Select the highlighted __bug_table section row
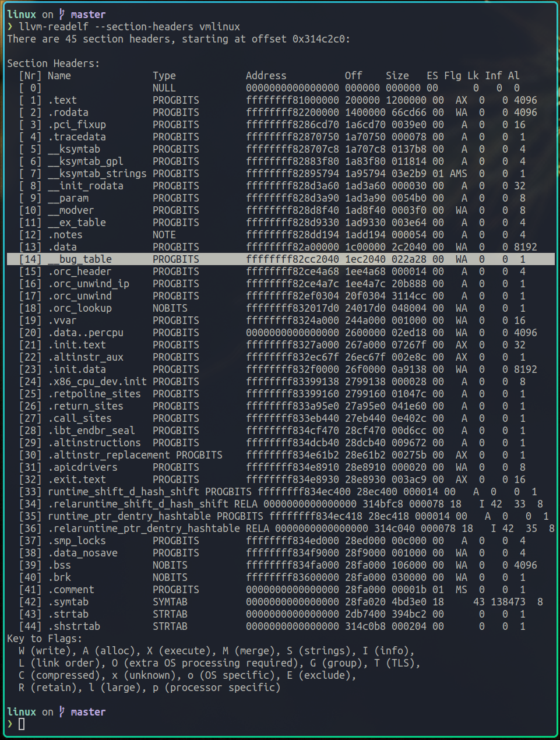 (280, 259)
